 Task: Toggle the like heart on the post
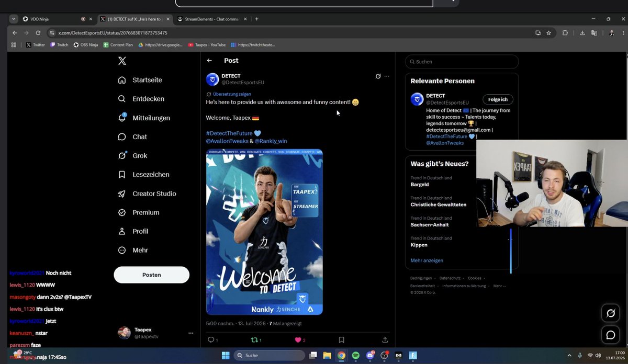tap(298, 340)
